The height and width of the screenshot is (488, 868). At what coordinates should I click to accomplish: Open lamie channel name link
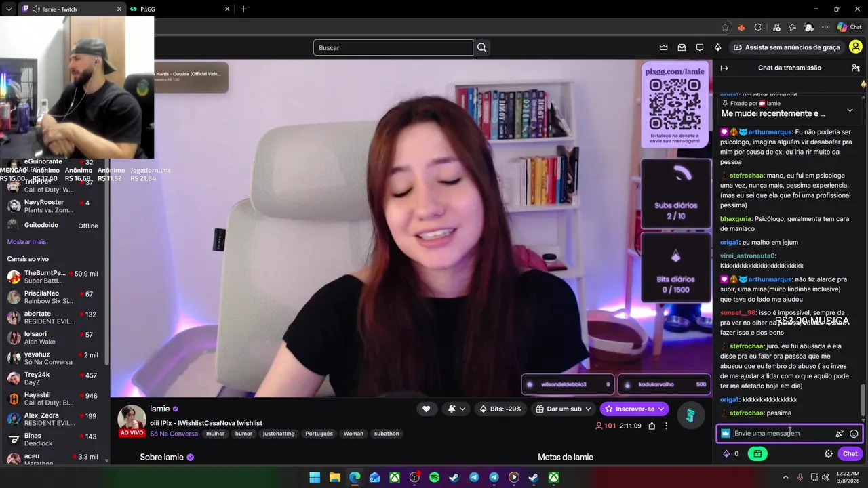[159, 409]
